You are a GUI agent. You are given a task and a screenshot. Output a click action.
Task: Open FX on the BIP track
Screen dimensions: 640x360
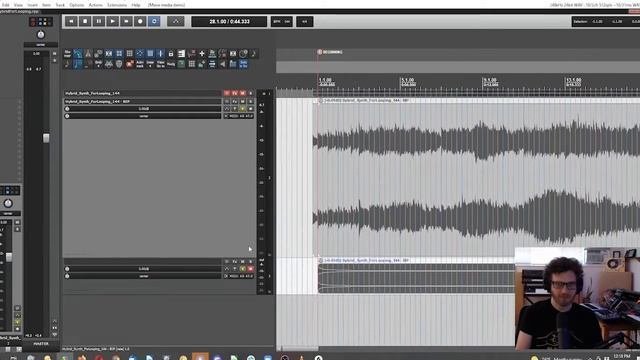tap(235, 101)
